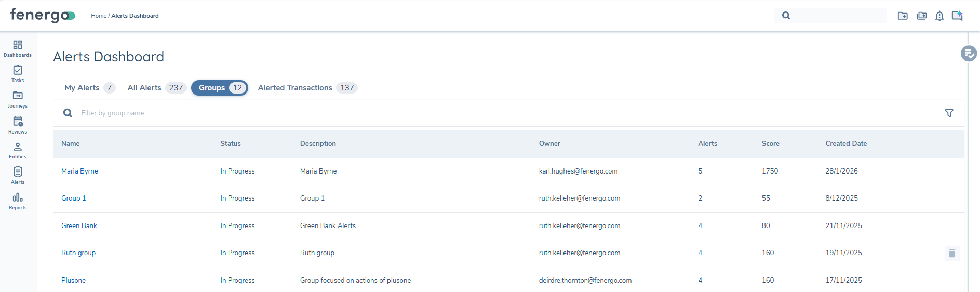
Task: Click created date 8/12/2025
Action: click(x=841, y=198)
